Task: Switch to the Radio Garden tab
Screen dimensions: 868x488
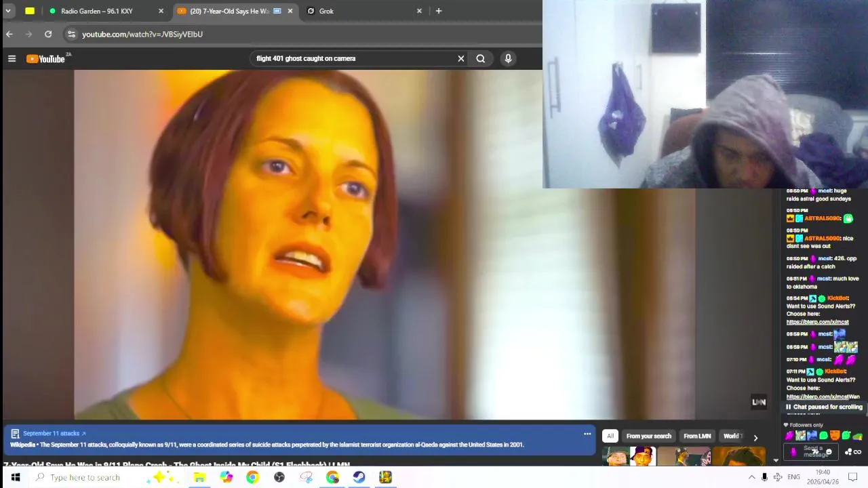Action: pos(105,11)
